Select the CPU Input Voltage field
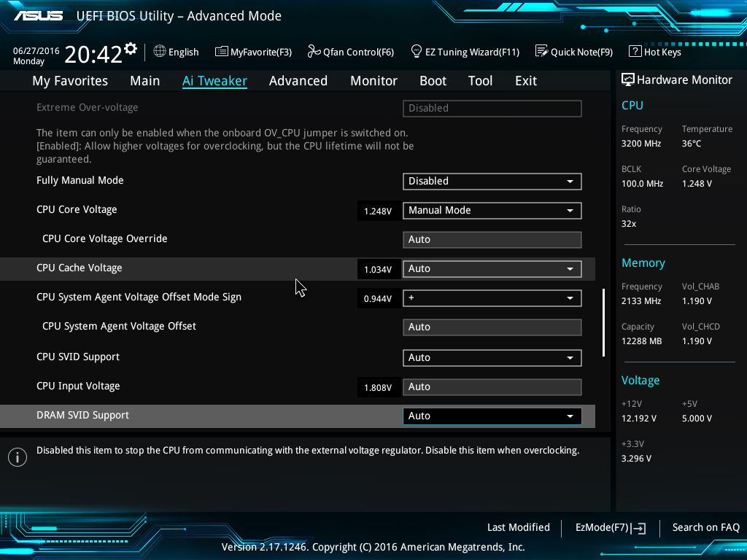The height and width of the screenshot is (560, 747). pyautogui.click(x=492, y=386)
